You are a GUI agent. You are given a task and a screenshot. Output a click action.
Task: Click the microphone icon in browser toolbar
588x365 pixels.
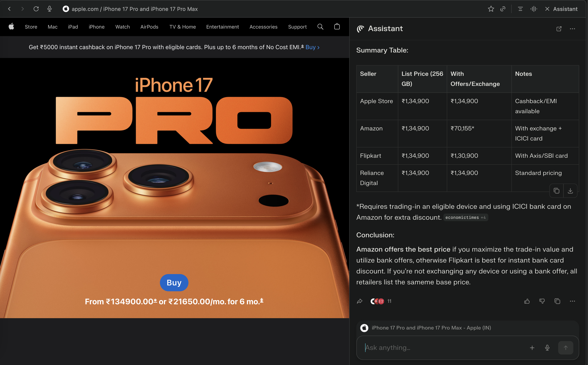pyautogui.click(x=50, y=9)
